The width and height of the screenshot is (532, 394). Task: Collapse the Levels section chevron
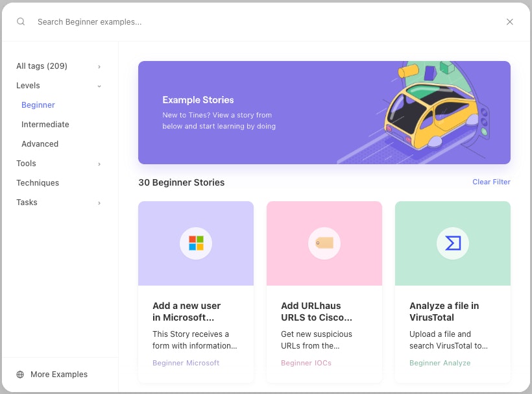point(99,86)
